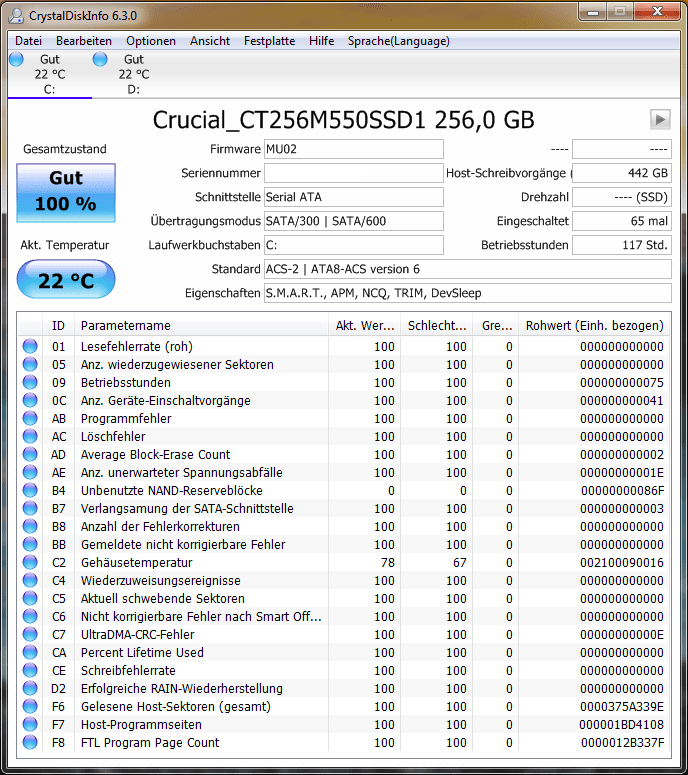Click the CrystalDiskInfo title bar app icon

(16, 15)
